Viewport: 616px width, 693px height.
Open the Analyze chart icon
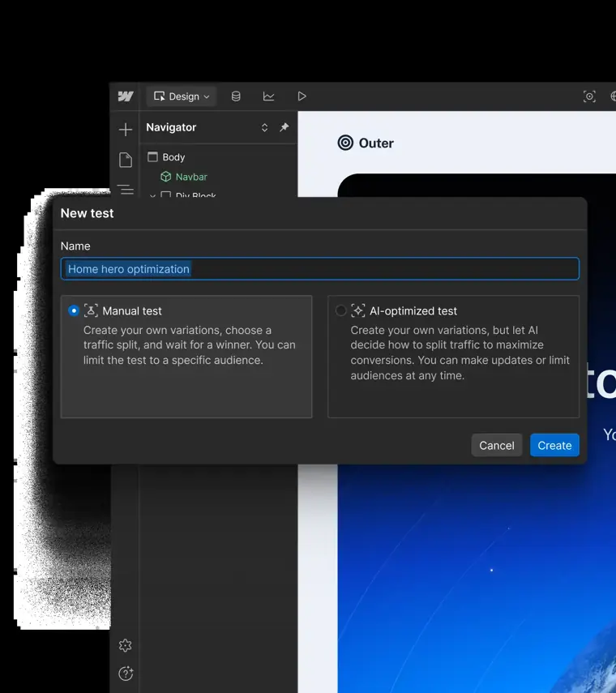268,96
